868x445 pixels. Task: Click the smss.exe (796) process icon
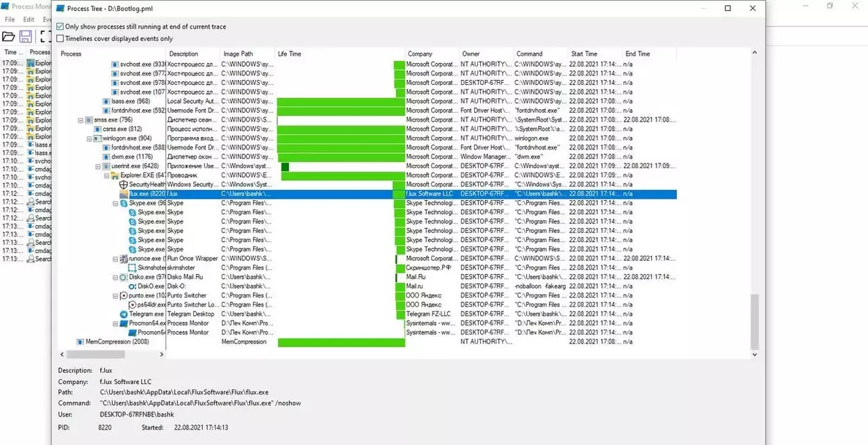[x=89, y=120]
